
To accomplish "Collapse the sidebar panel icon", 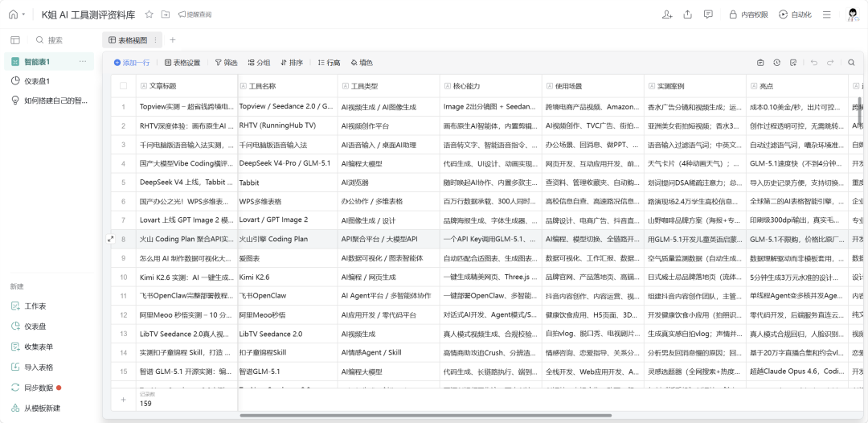I will pyautogui.click(x=15, y=40).
